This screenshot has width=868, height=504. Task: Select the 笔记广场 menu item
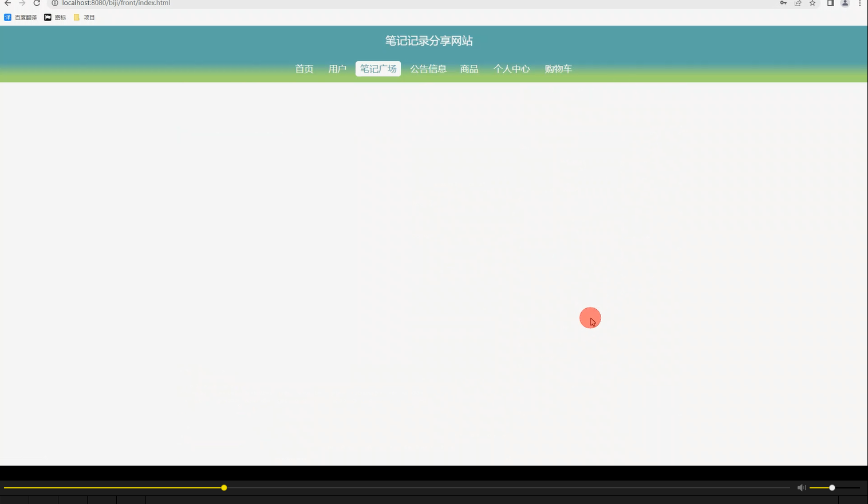(378, 69)
